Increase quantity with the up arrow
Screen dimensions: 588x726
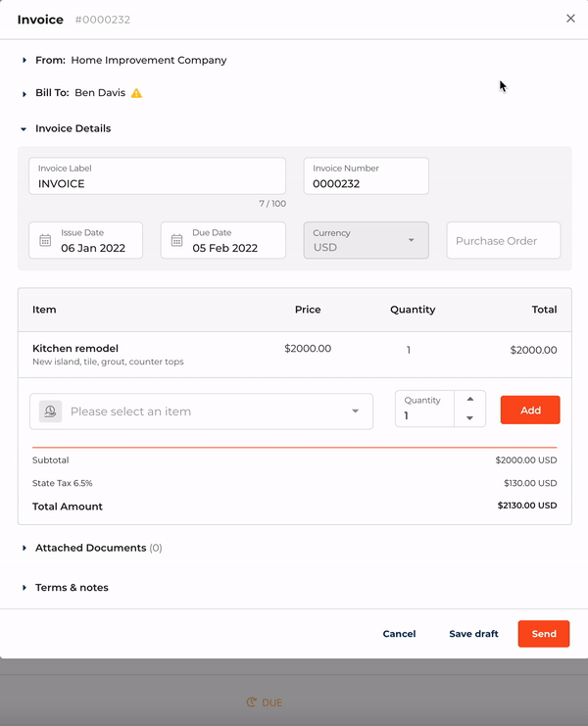click(470, 399)
